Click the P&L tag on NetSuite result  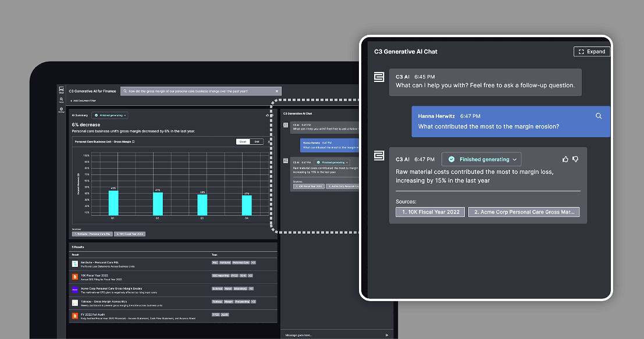[x=215, y=263]
